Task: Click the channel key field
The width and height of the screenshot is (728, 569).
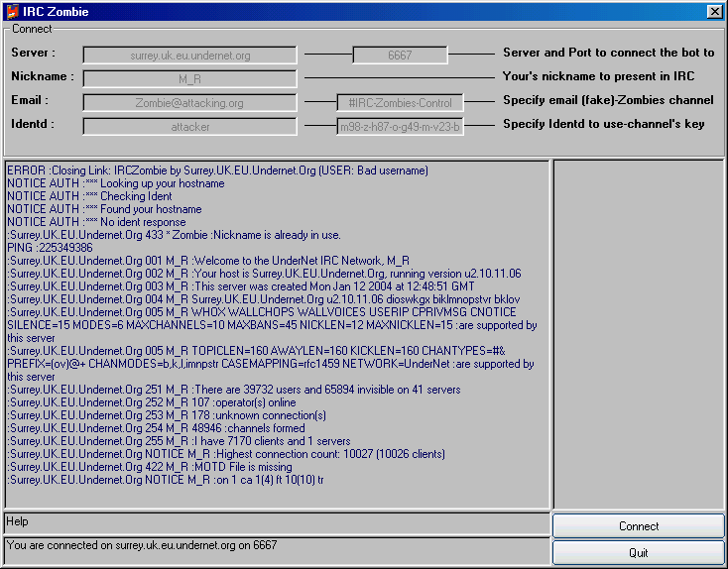Action: tap(400, 126)
